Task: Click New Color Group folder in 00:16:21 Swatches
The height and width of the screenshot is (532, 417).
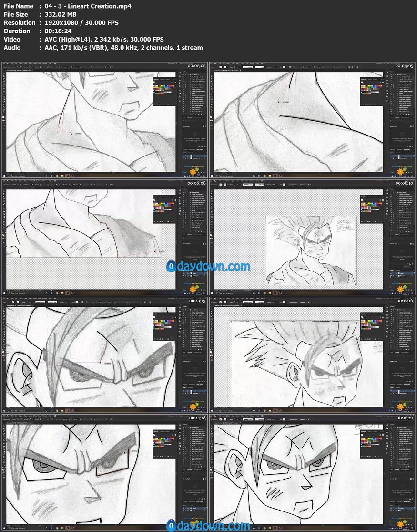Action: (376, 457)
